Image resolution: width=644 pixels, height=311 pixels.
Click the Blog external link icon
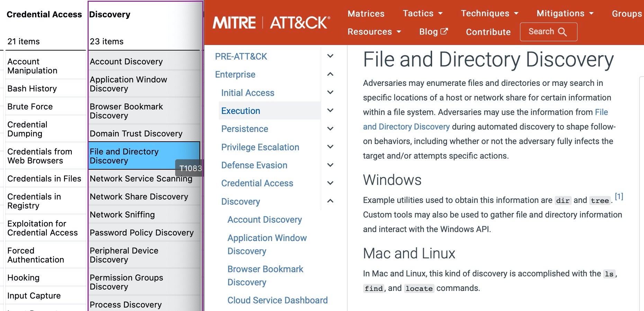click(x=444, y=32)
